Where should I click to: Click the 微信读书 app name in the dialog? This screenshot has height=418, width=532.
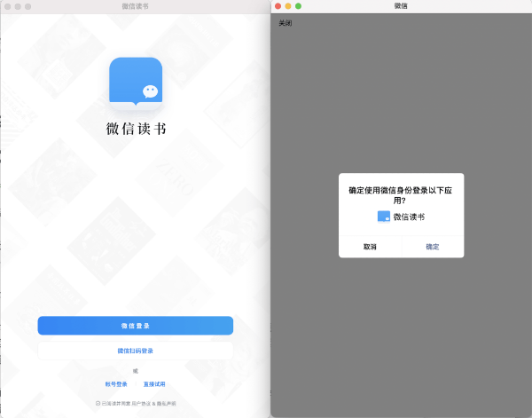point(409,217)
